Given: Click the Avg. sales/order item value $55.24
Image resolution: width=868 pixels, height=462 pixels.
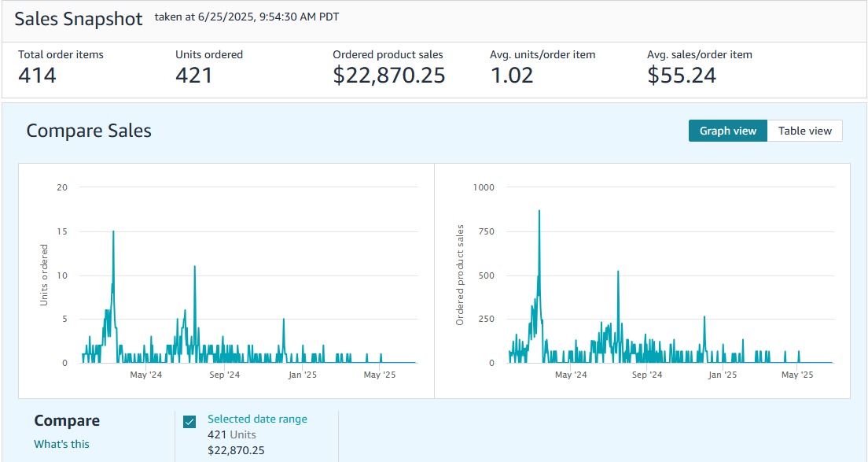Looking at the screenshot, I should click(x=682, y=76).
